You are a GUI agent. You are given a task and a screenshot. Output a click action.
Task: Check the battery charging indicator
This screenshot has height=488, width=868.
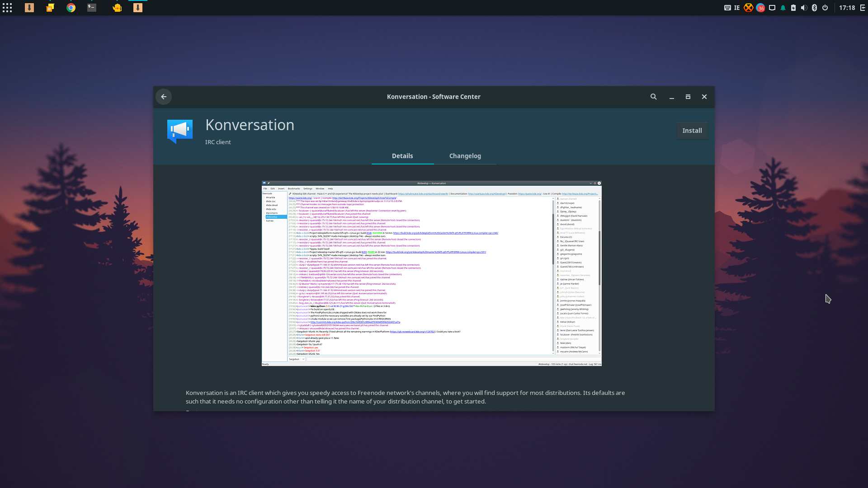point(793,8)
